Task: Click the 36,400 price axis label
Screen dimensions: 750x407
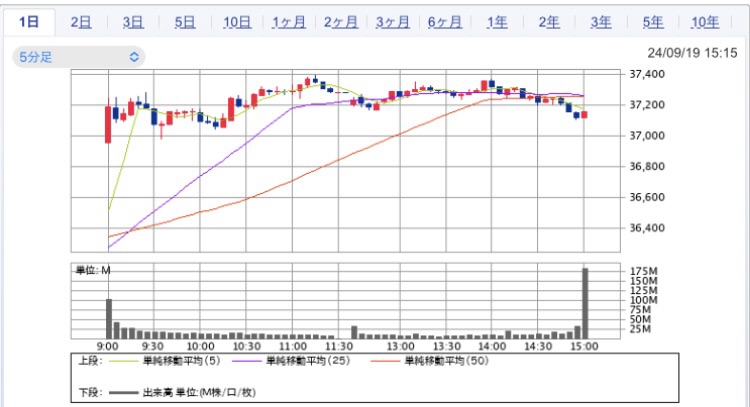Action: coord(647,228)
